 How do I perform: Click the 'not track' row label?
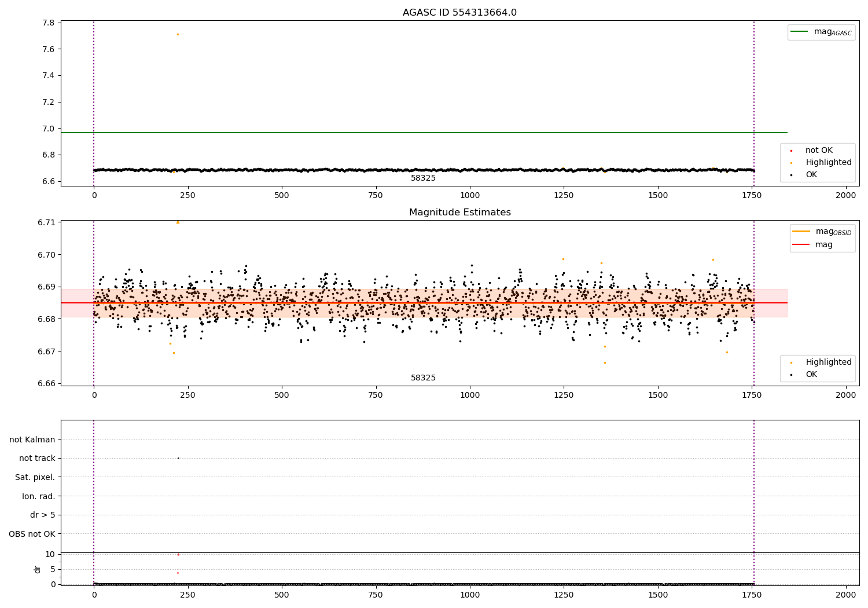coord(37,459)
